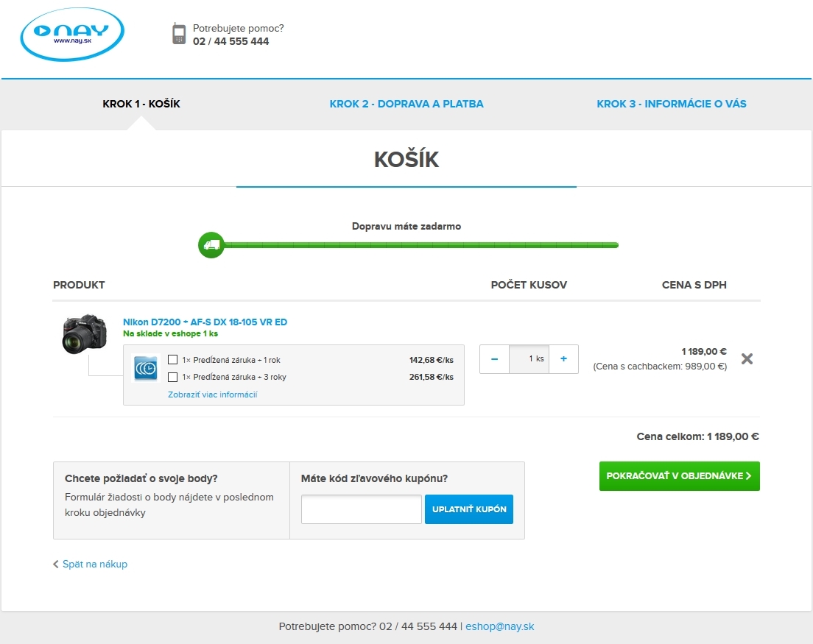Click Uplatniť kupón button
Screen dimensions: 813x644
point(468,509)
